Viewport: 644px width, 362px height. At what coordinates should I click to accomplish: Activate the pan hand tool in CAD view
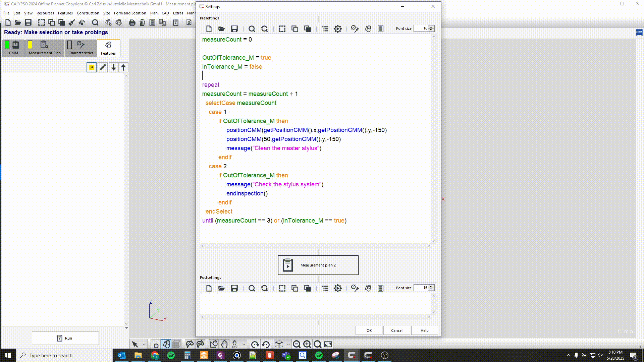(x=224, y=344)
